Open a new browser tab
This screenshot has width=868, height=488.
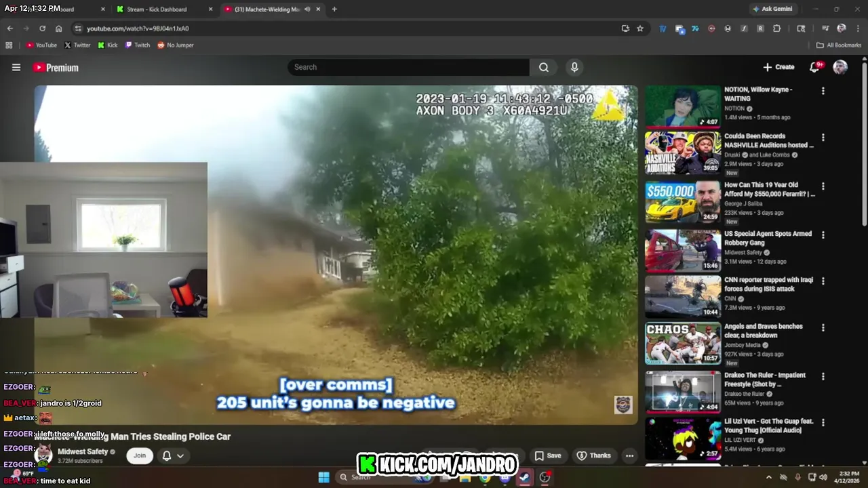click(334, 9)
